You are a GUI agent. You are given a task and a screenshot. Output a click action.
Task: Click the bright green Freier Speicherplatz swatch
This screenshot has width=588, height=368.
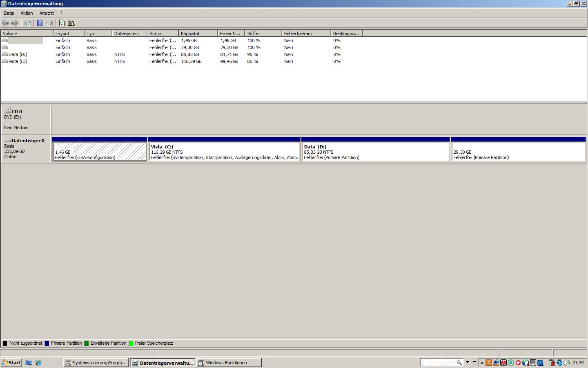coord(131,343)
